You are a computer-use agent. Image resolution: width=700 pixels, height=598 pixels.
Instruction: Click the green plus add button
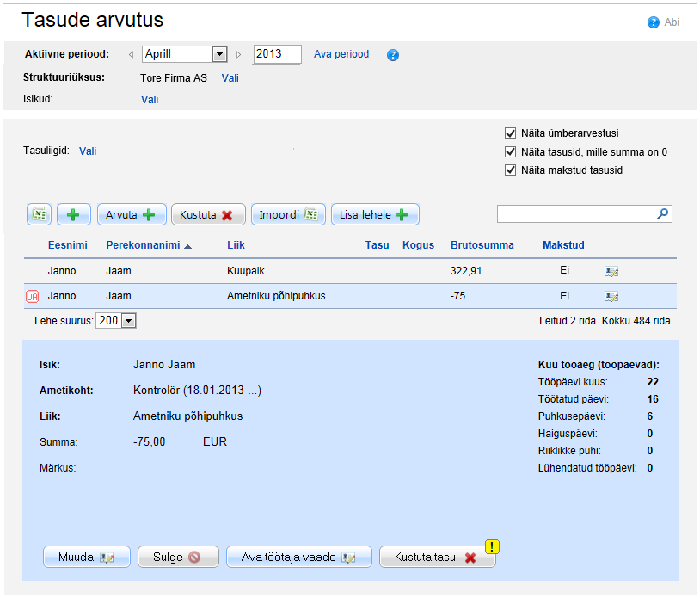click(73, 214)
